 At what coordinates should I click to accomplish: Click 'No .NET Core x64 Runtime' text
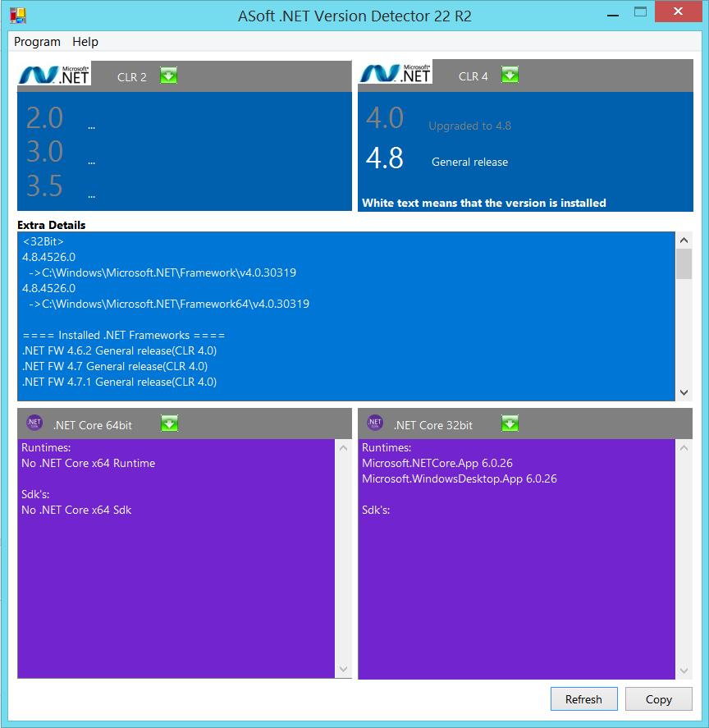point(89,464)
